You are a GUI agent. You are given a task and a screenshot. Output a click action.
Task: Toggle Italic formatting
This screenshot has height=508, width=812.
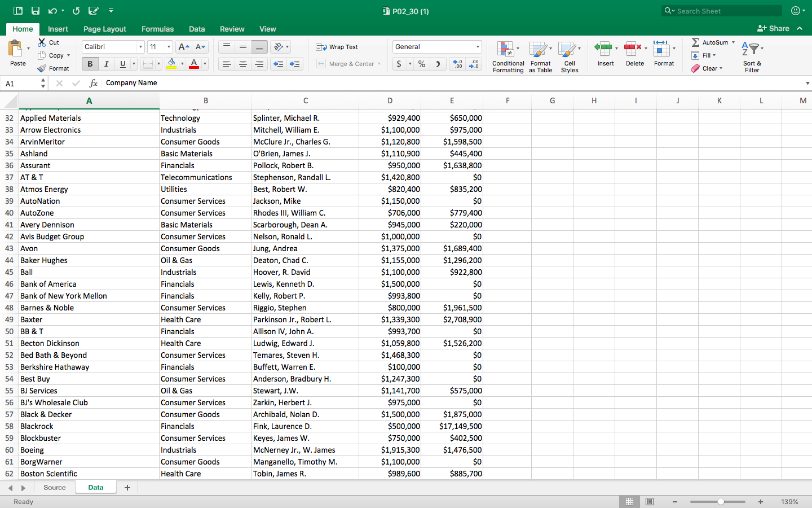point(106,64)
